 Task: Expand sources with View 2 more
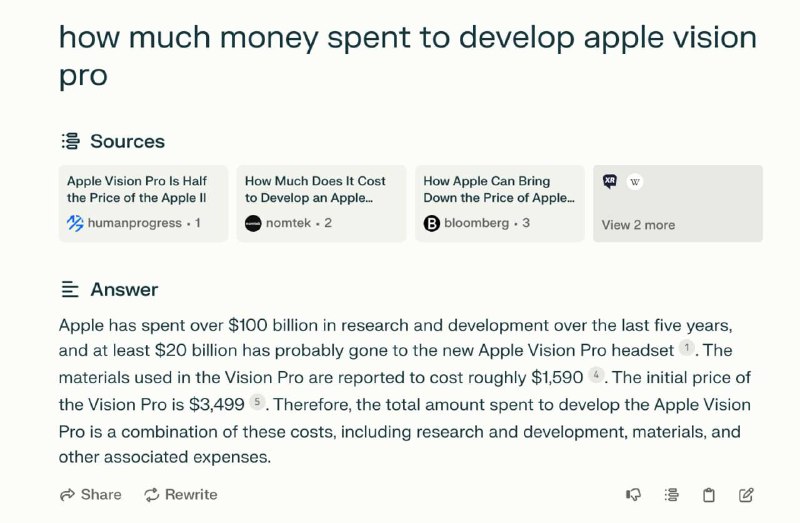point(638,225)
